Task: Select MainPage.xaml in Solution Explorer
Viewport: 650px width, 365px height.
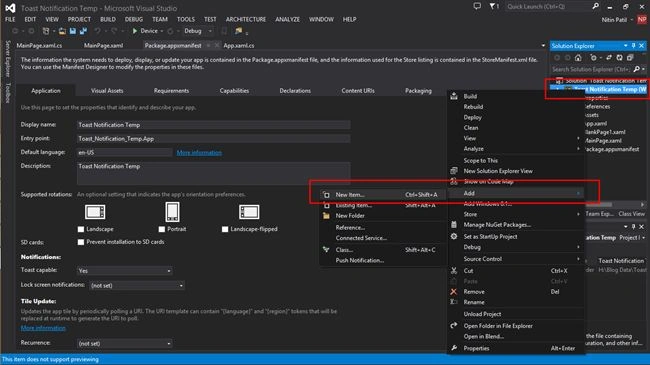Action: tap(603, 141)
